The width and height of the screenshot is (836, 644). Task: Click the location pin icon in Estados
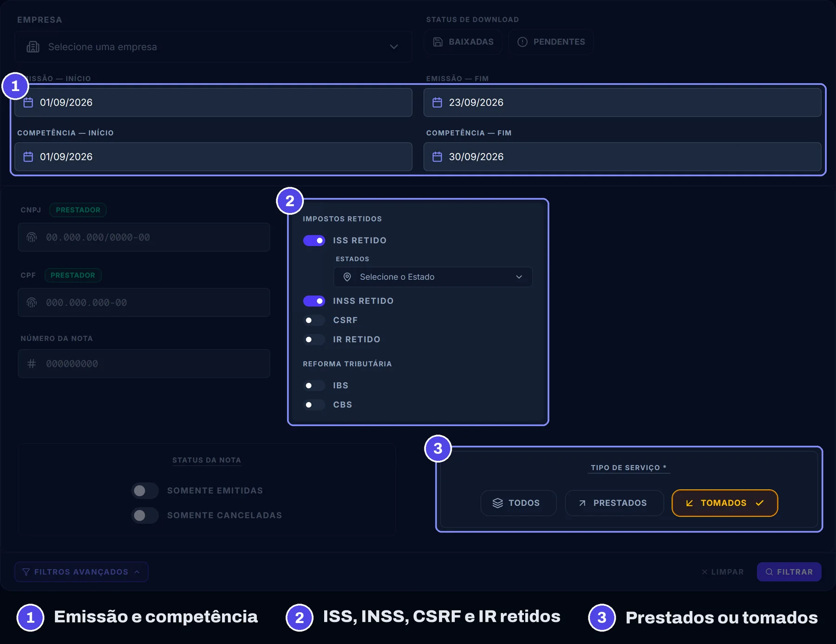347,277
